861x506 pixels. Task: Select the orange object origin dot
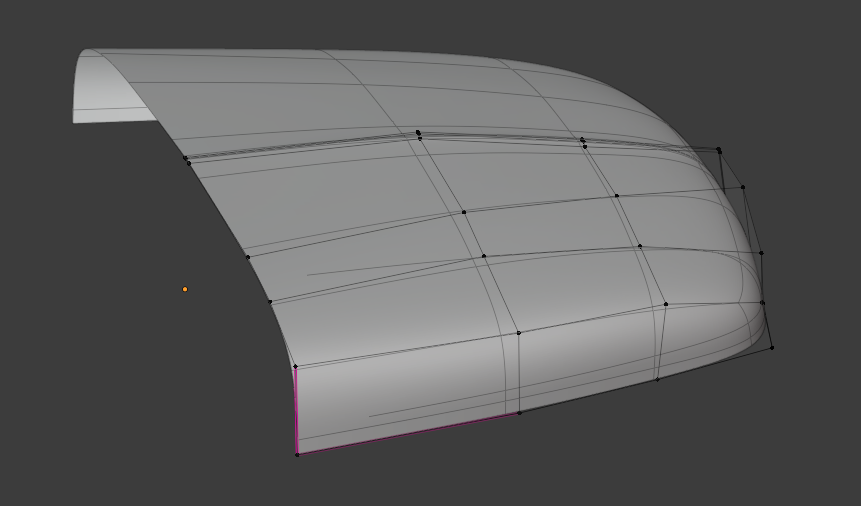tap(185, 289)
